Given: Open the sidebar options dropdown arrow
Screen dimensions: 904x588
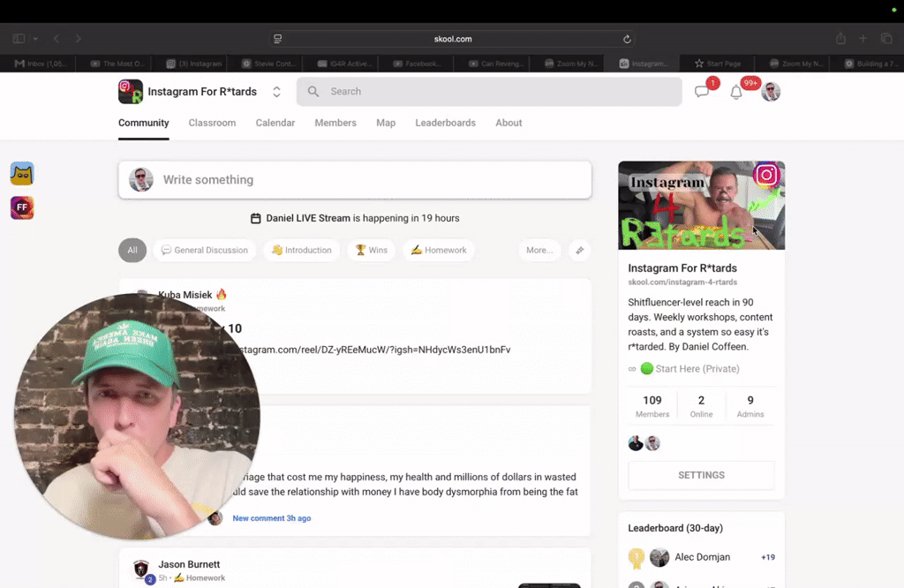Looking at the screenshot, I should 35,39.
